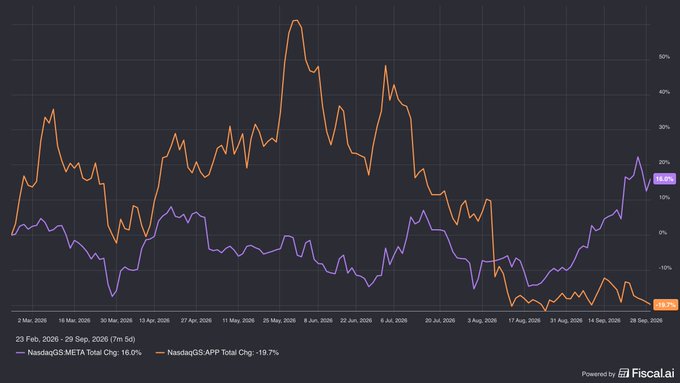The image size is (680, 383).
Task: Click the 27 Apr, 2026 x-axis date
Action: [196, 321]
